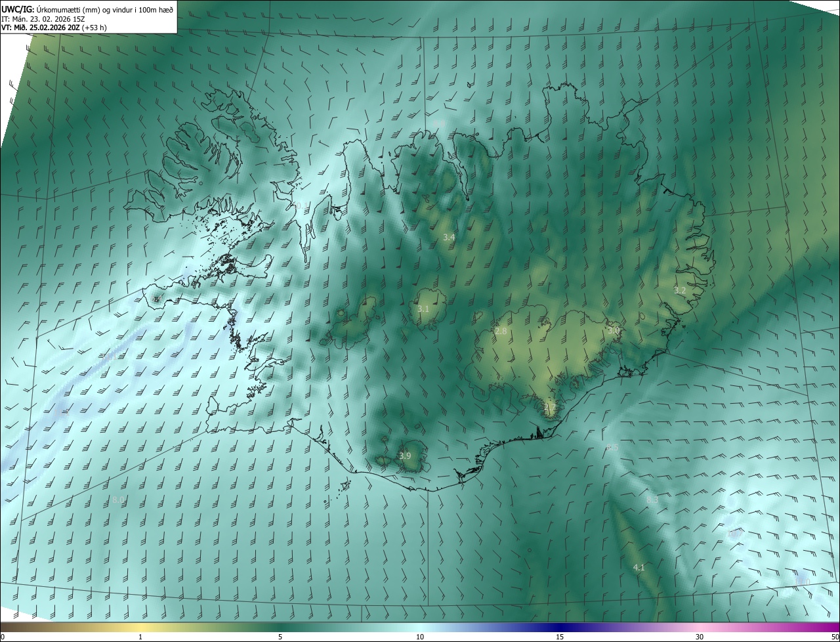Click the 3.2 value label in the east
Screen dimensions: 840x642
click(680, 290)
